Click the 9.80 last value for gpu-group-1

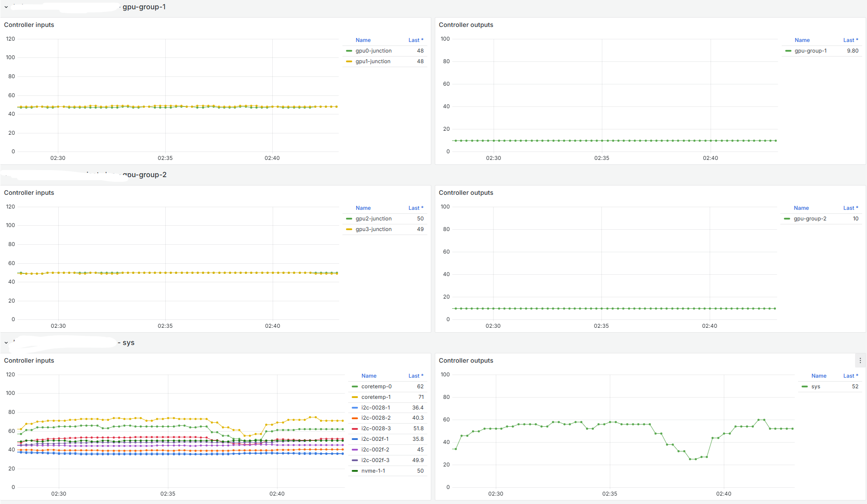click(852, 51)
